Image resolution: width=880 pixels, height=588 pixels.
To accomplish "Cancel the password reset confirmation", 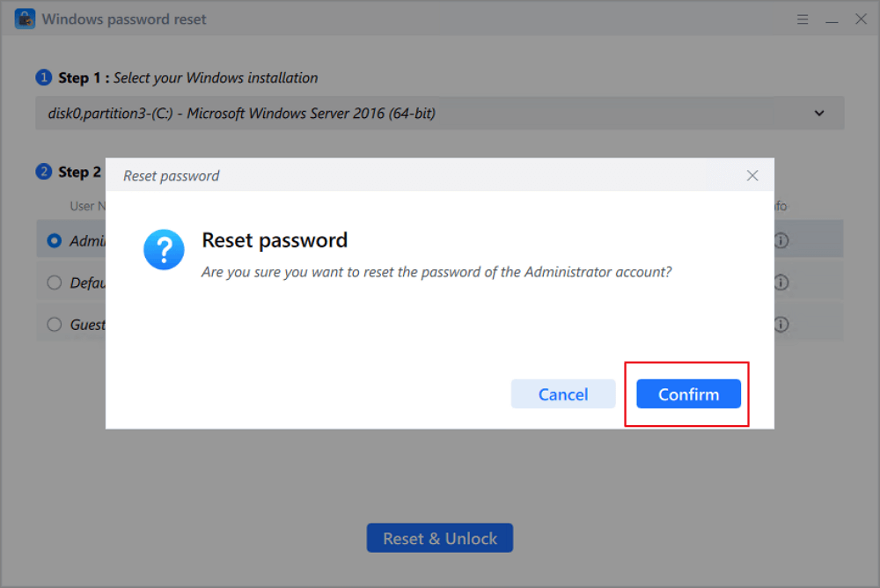I will click(x=563, y=394).
